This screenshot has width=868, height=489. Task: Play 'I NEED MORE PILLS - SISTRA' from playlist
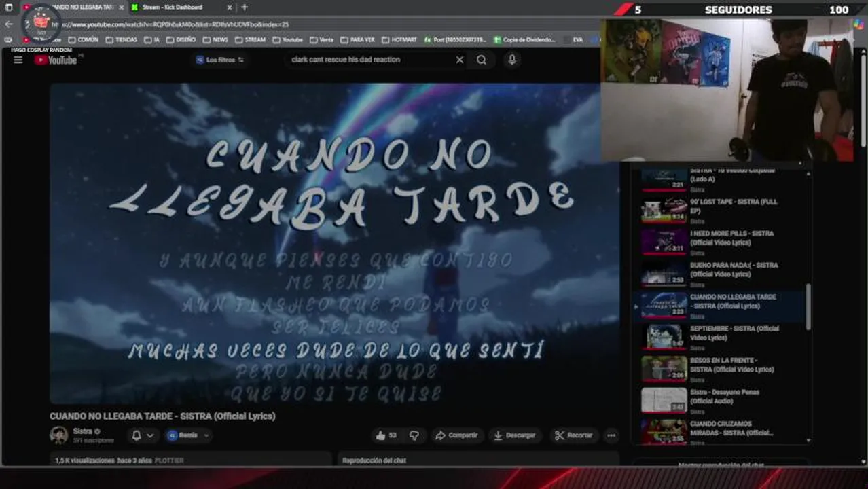click(721, 242)
